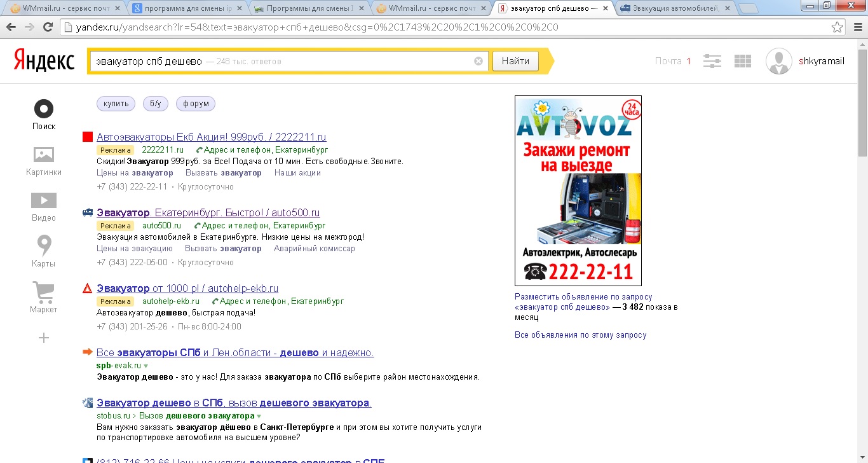Open search settings sliders icon
Image resolution: width=868 pixels, height=463 pixels.
(x=712, y=61)
